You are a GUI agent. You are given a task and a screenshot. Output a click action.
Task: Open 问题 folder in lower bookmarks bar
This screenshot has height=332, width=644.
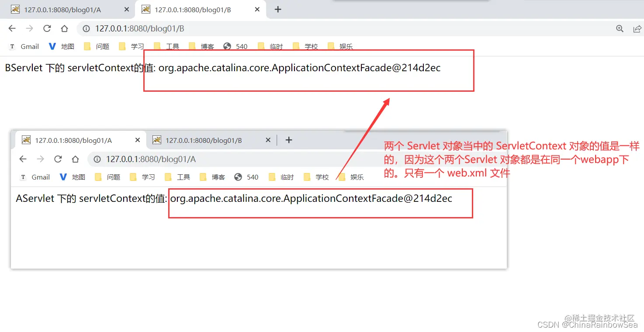(107, 177)
